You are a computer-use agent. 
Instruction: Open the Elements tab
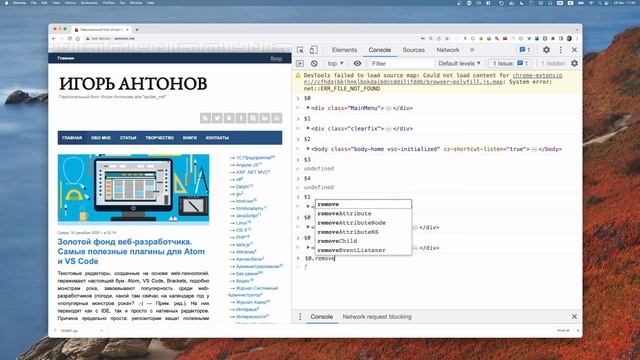344,50
